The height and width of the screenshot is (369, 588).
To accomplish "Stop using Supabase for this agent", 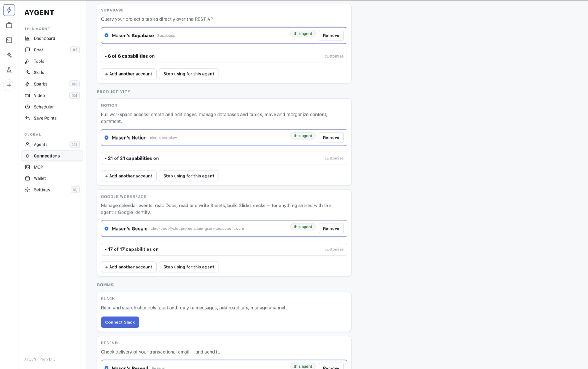I will point(189,74).
